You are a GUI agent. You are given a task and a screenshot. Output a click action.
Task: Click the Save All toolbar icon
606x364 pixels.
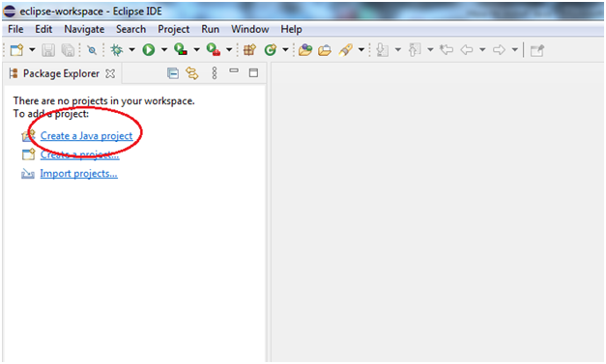[x=68, y=50]
